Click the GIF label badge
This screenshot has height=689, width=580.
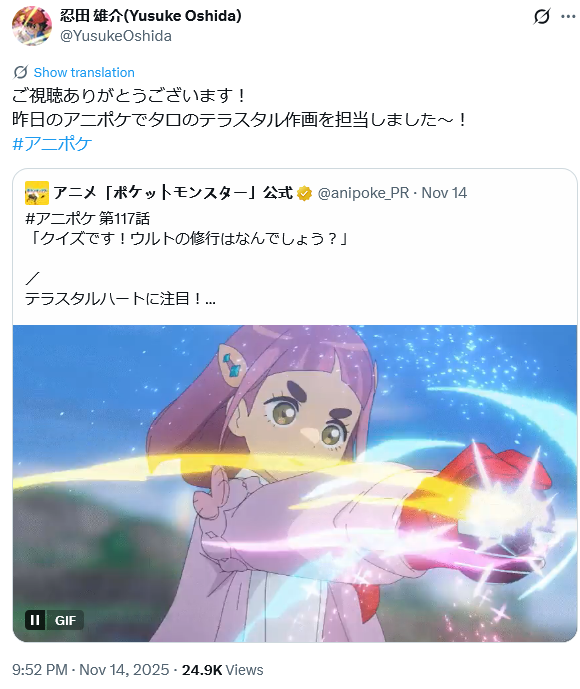point(65,620)
